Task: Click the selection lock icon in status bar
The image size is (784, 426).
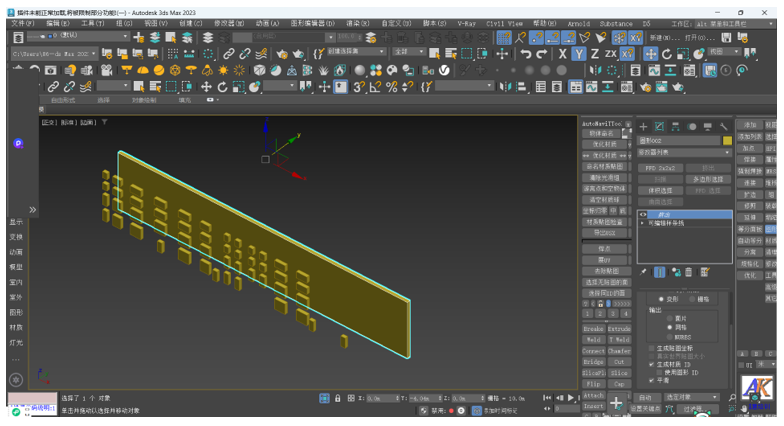Action: point(337,398)
